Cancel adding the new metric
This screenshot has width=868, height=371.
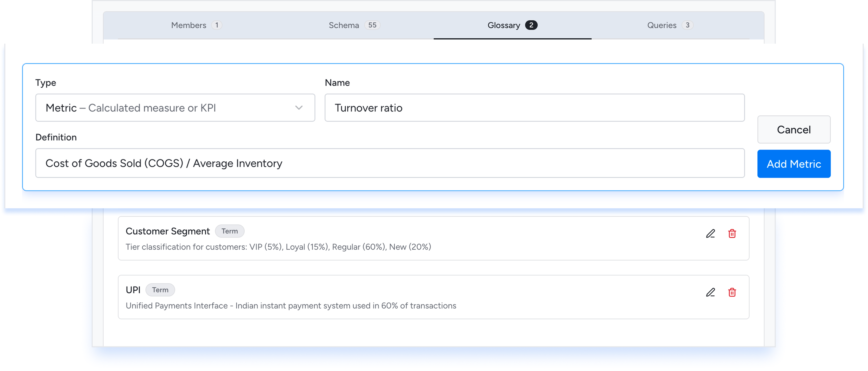coord(794,129)
